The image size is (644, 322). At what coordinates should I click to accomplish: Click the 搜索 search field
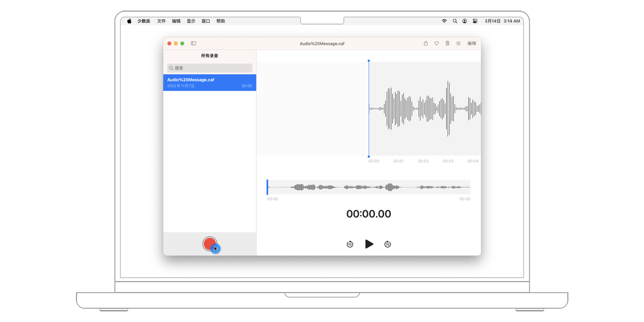(x=210, y=68)
